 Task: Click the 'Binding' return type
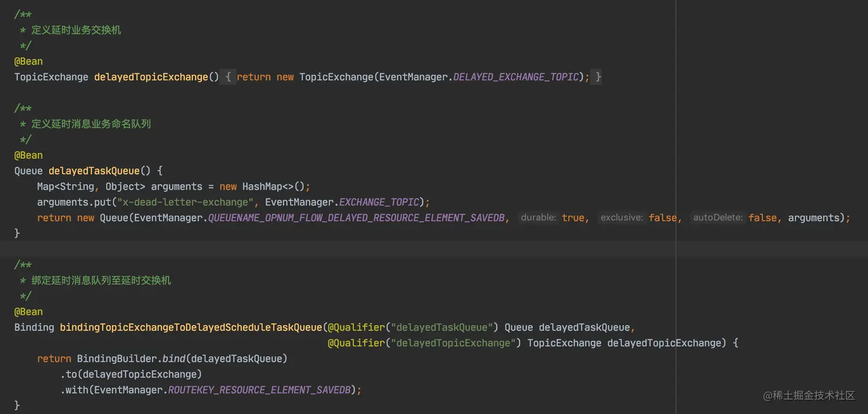tap(34, 327)
